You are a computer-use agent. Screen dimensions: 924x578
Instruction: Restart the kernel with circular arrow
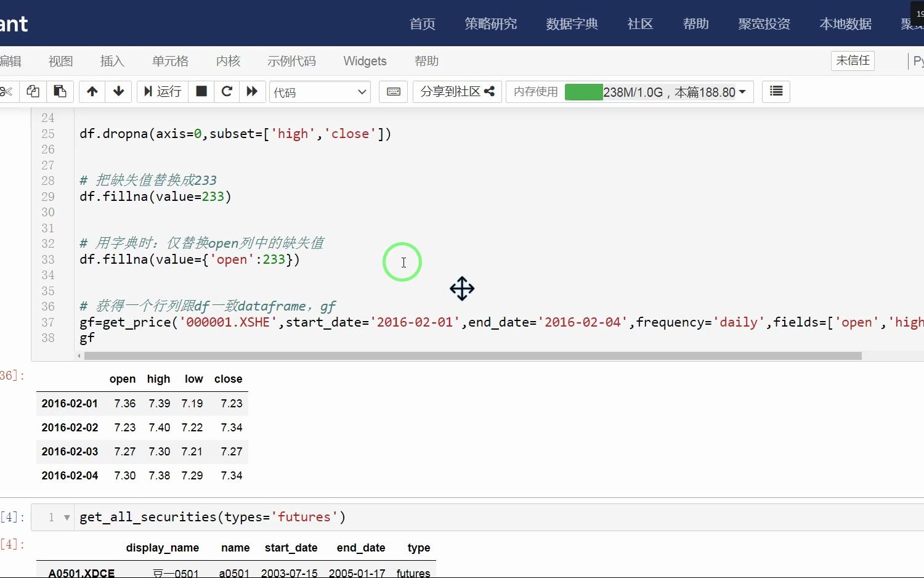coord(227,92)
